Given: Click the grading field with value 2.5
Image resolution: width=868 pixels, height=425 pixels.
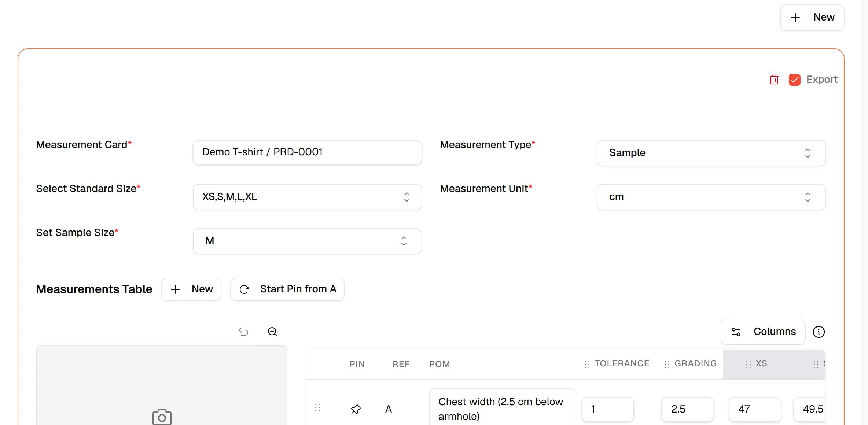Looking at the screenshot, I should pos(687,409).
